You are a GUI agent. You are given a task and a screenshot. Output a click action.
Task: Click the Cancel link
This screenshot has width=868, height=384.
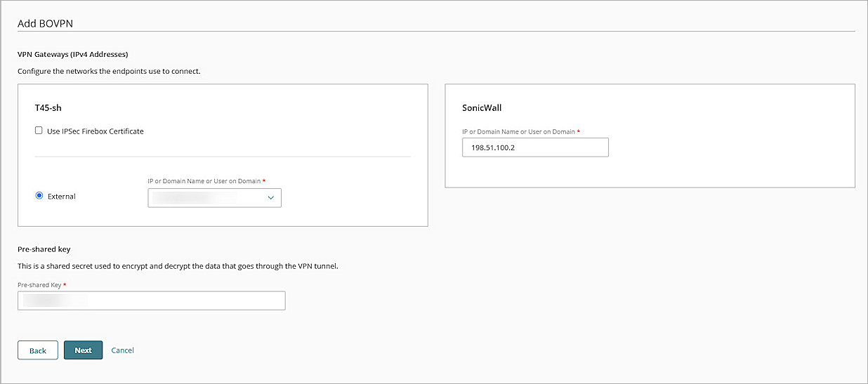122,350
